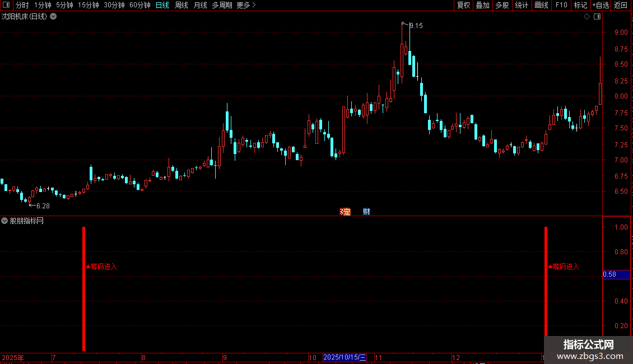Click the 复权 button
Screen dimensions: 633x364
(463, 5)
